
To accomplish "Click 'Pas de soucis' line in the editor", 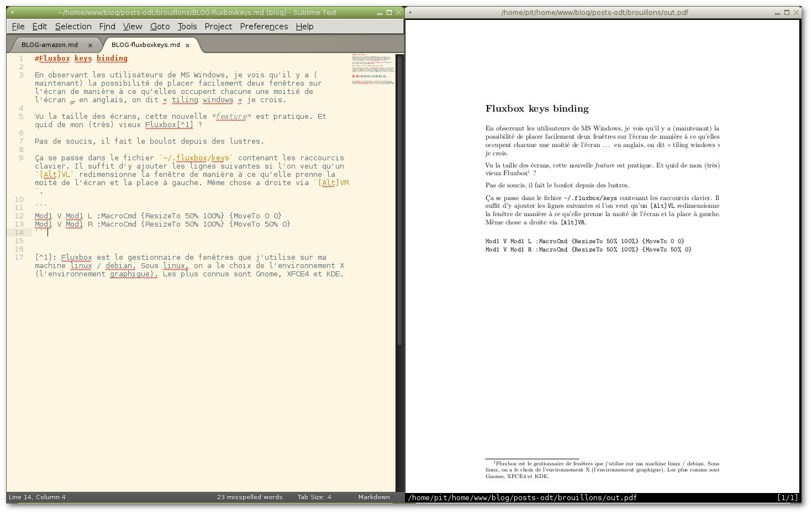I will click(x=149, y=141).
